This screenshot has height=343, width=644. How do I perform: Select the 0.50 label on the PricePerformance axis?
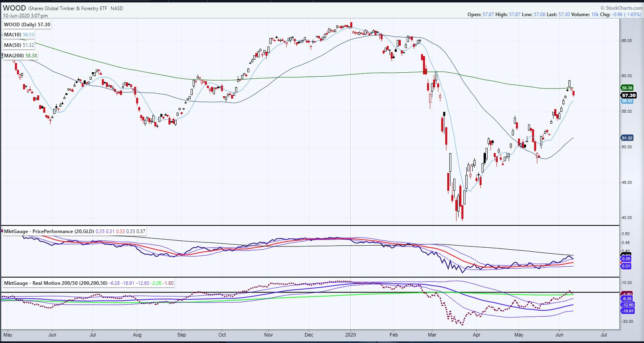click(625, 234)
